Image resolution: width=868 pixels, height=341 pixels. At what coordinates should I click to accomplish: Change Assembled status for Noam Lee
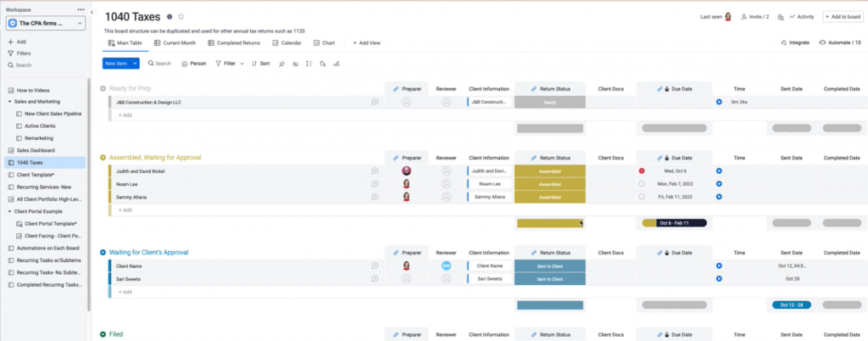coord(549,184)
